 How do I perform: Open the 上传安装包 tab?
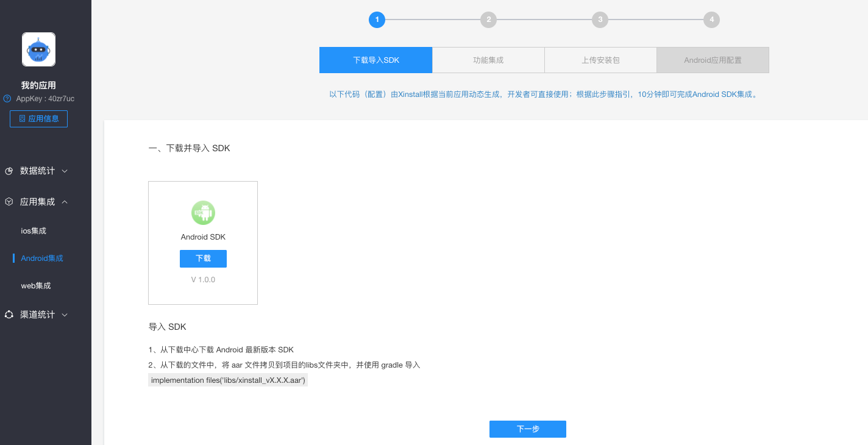tap(600, 60)
